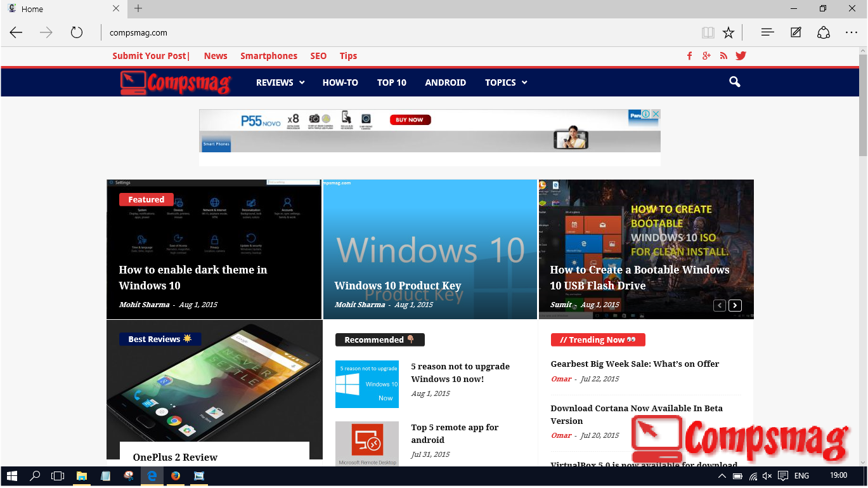Open Reading view book icon
This screenshot has width=868, height=488.
[708, 32]
